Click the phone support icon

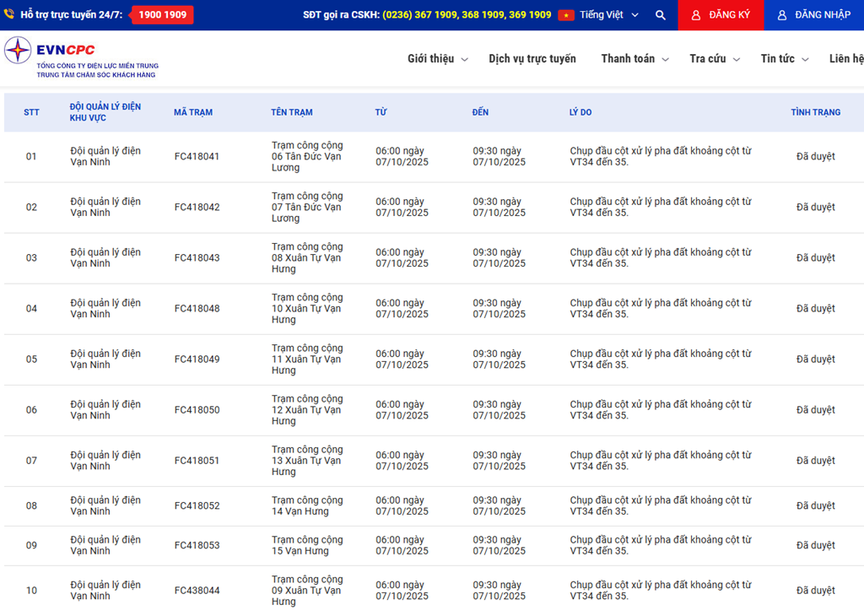click(x=9, y=14)
